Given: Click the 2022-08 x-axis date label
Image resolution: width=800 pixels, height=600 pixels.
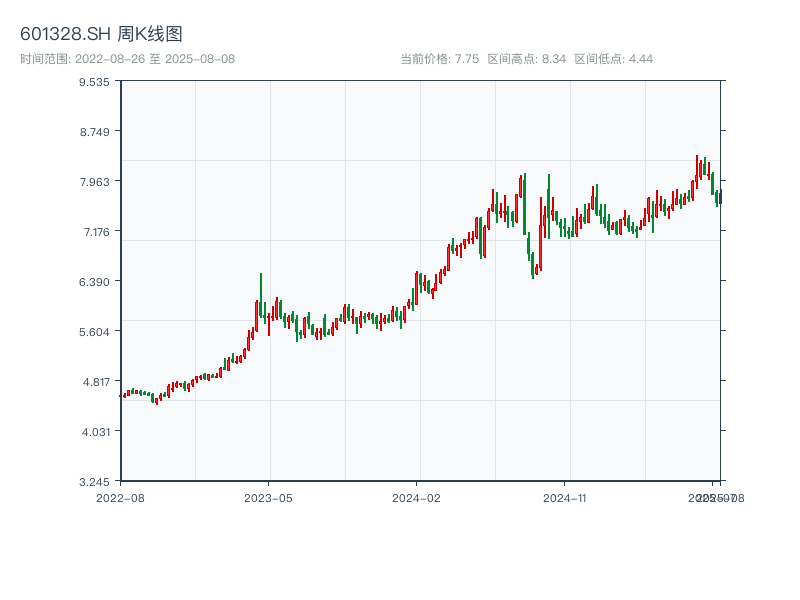Looking at the screenshot, I should click(120, 497).
